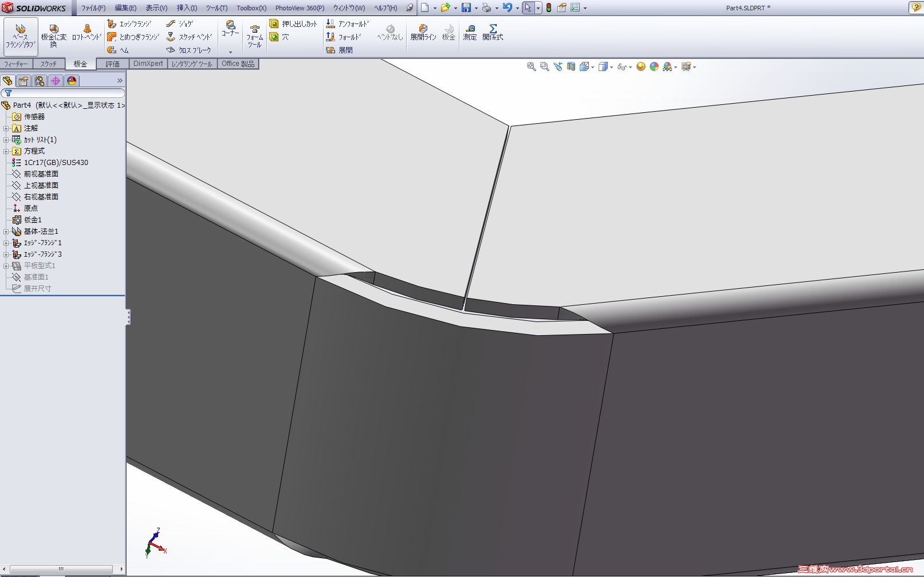Select the とめつぎフランジ tool
Screen dimensions: 924x577
(x=133, y=37)
